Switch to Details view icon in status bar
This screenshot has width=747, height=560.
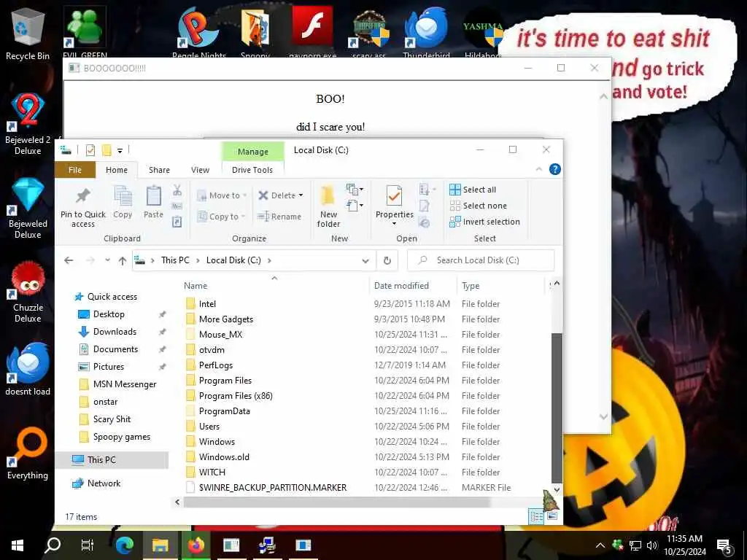click(x=536, y=517)
